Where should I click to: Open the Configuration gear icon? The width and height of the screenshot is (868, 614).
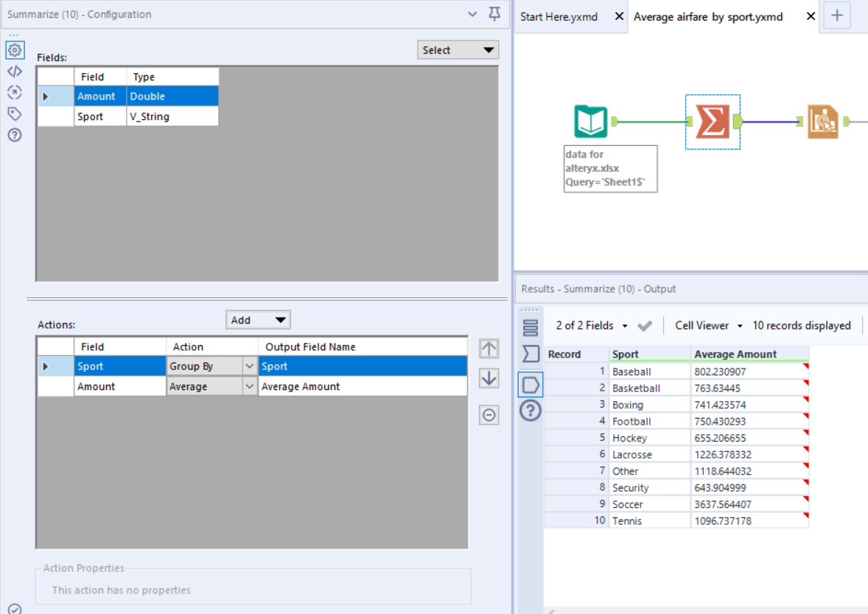15,50
